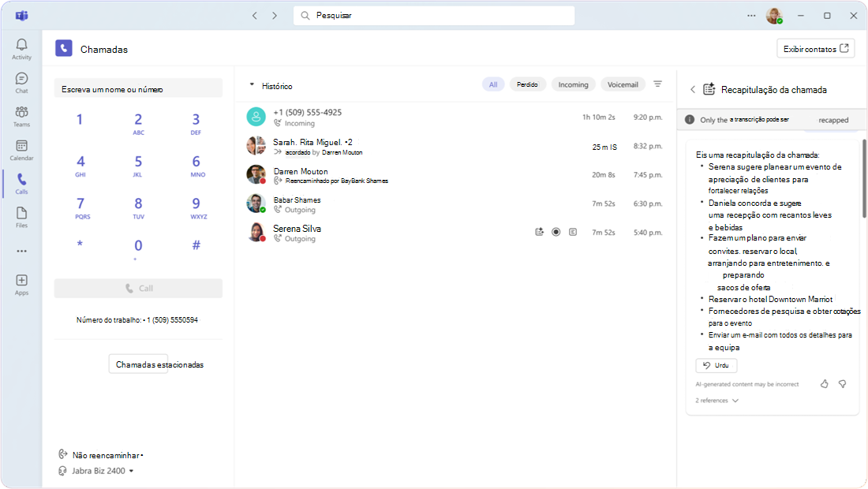Dial the asterisk key

[x=80, y=244]
